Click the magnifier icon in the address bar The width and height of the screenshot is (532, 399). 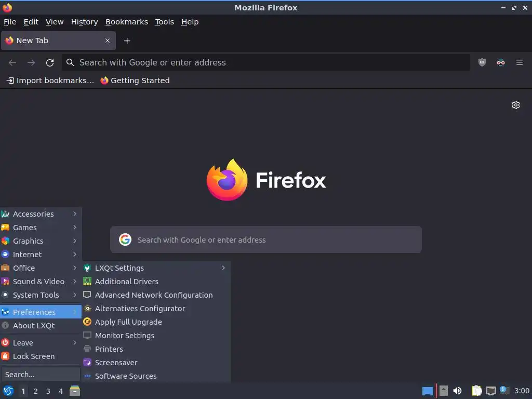point(70,62)
